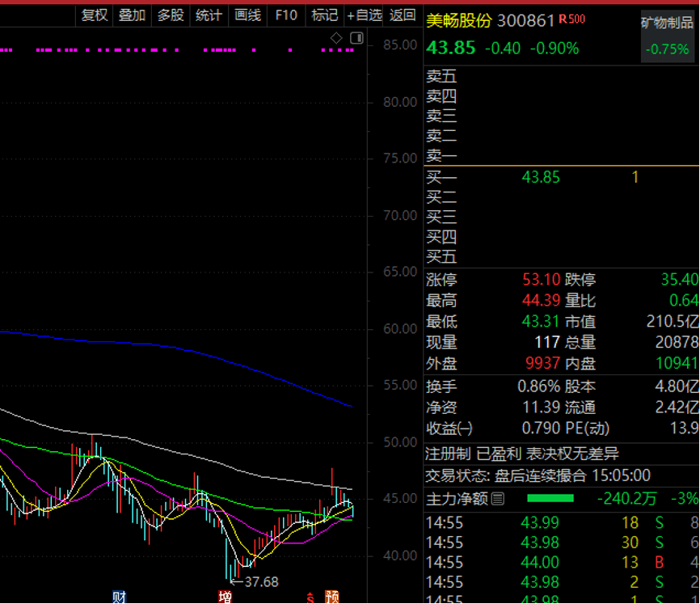Click the 增 event marker below chart
The image size is (700, 604).
pos(225,597)
